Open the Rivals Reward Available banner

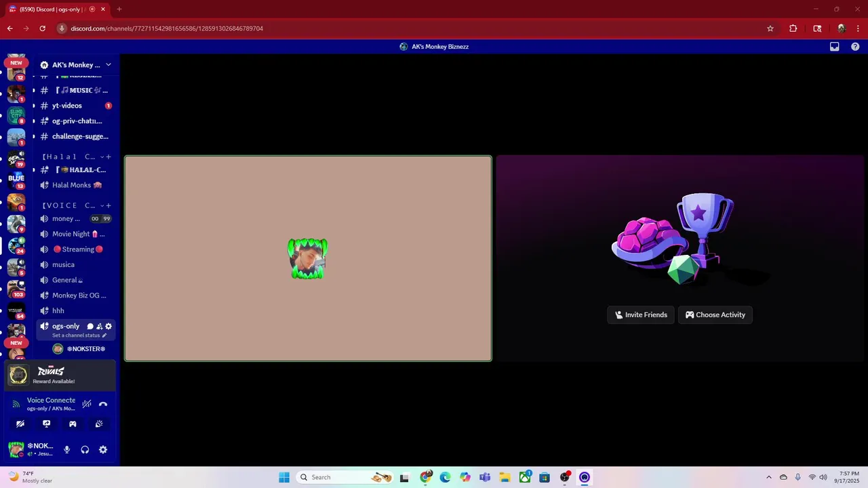[60, 375]
